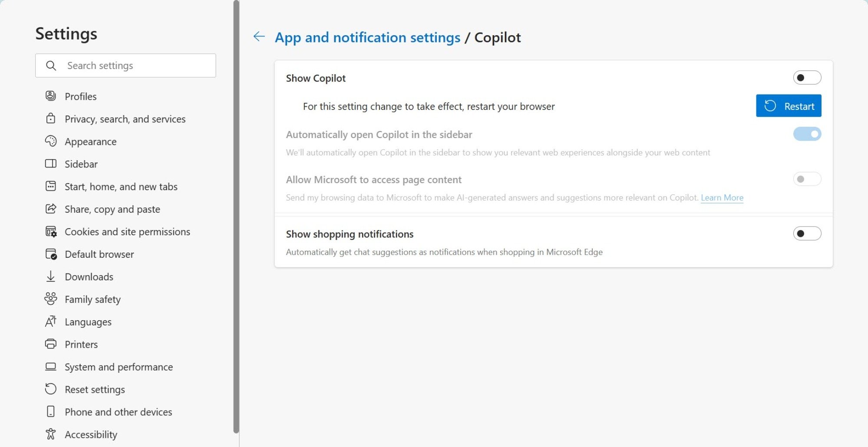Click the Accessibility figure icon
The width and height of the screenshot is (868, 447).
pos(51,434)
